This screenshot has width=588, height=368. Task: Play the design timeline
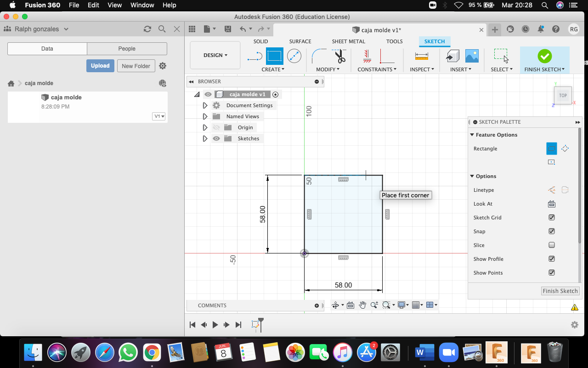coord(215,325)
